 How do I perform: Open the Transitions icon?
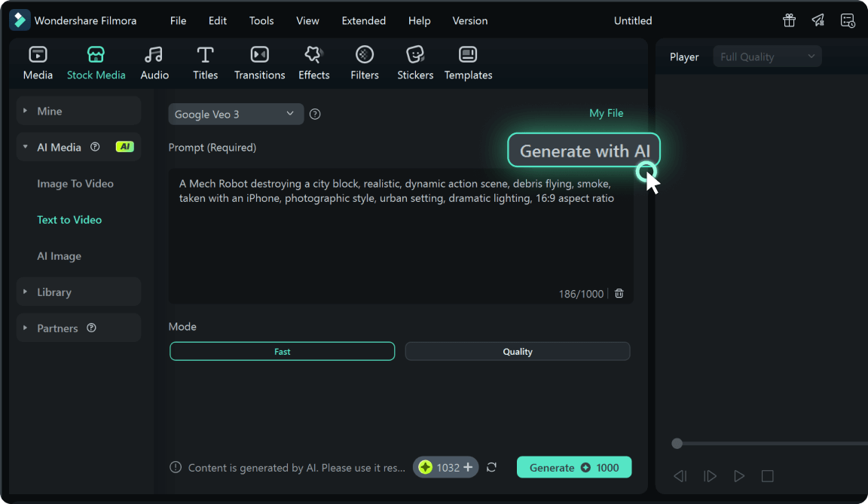[260, 54]
